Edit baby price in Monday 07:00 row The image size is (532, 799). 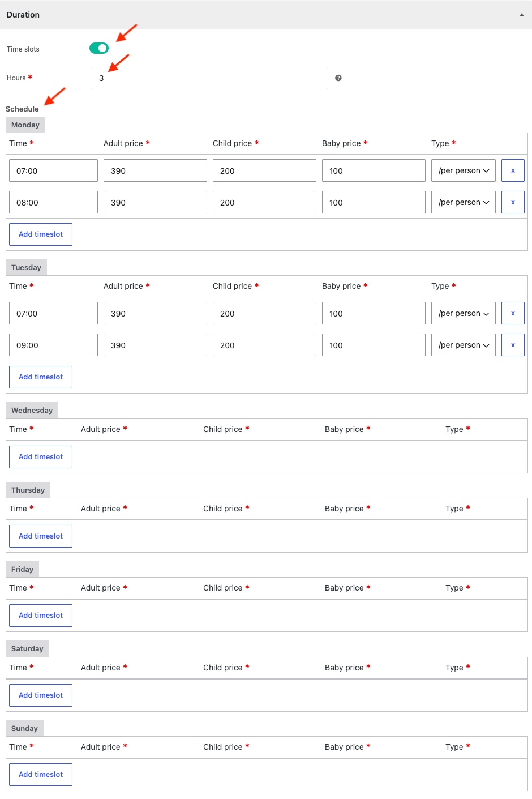point(374,170)
